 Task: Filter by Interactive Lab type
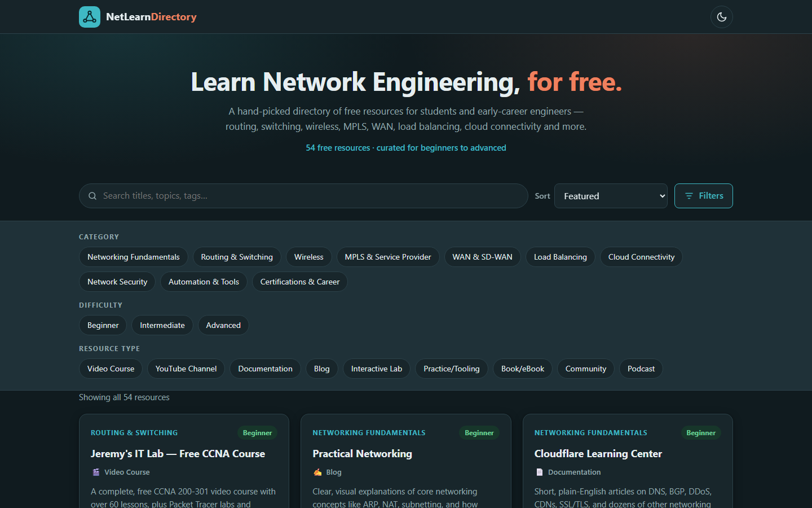point(377,369)
